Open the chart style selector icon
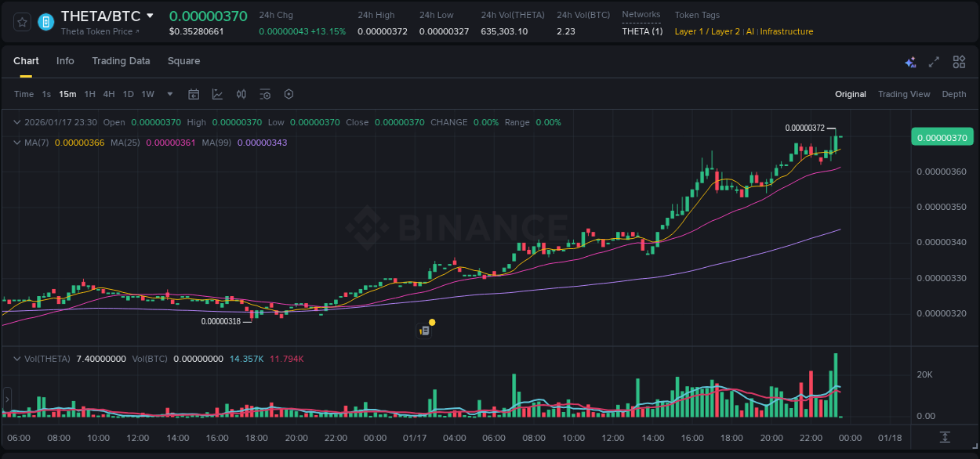This screenshot has height=459, width=980. (217, 94)
